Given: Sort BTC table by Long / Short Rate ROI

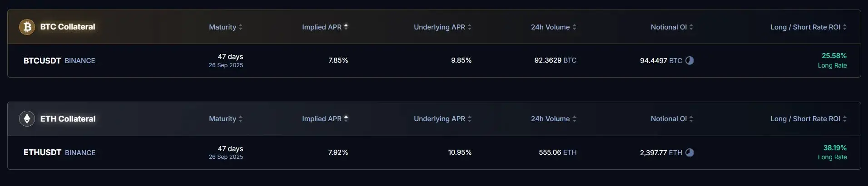Looking at the screenshot, I should (808, 27).
